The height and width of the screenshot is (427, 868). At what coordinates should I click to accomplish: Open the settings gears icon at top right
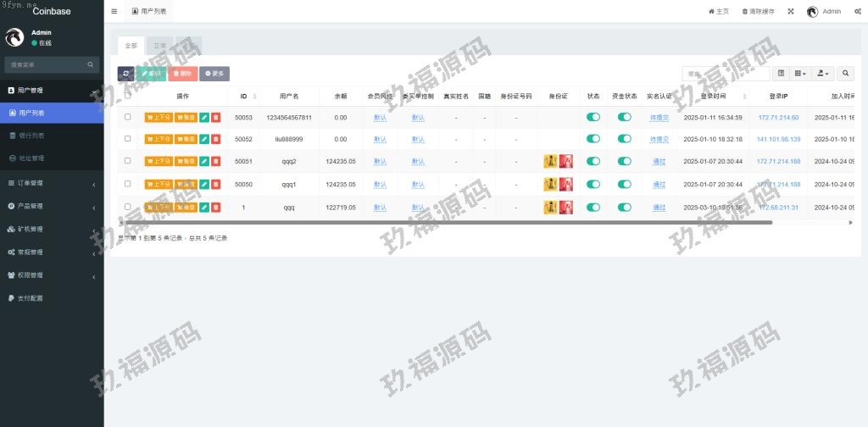pyautogui.click(x=859, y=12)
